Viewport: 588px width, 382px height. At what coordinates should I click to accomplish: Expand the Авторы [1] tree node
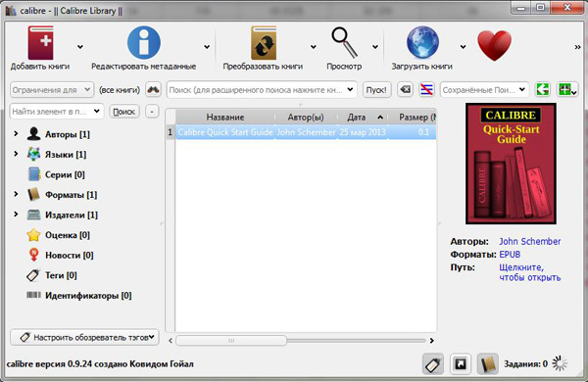click(16, 133)
